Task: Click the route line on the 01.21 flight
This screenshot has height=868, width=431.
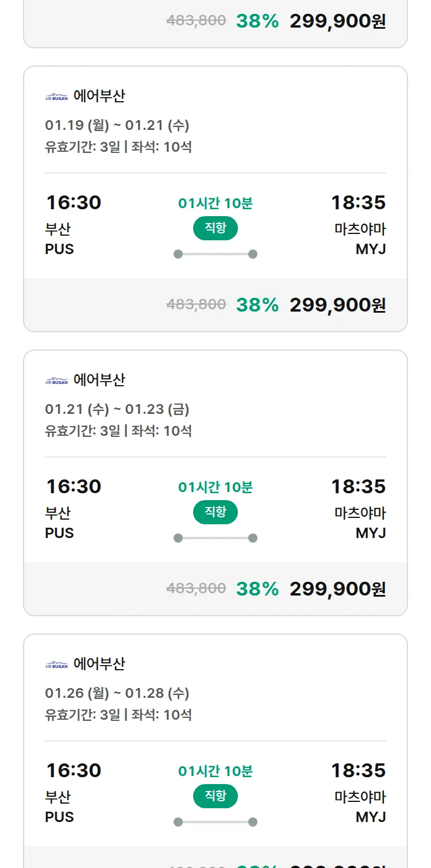Action: [215, 538]
